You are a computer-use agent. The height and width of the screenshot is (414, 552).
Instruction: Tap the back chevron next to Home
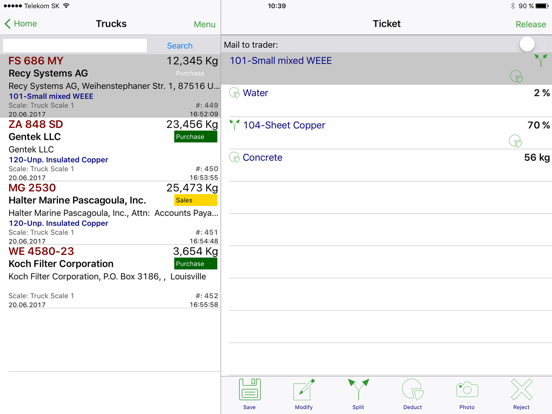pos(8,24)
